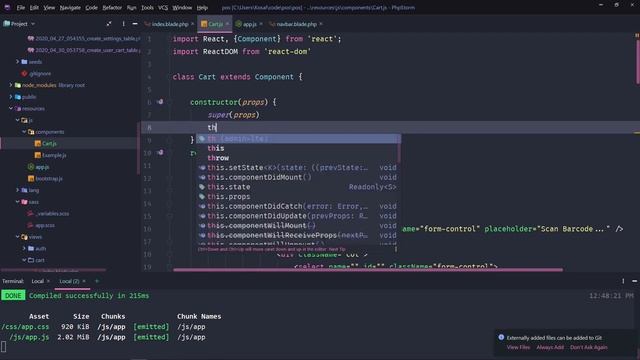The height and width of the screenshot is (360, 640).
Task: Click Always Add in Git notification
Action: [550, 347]
